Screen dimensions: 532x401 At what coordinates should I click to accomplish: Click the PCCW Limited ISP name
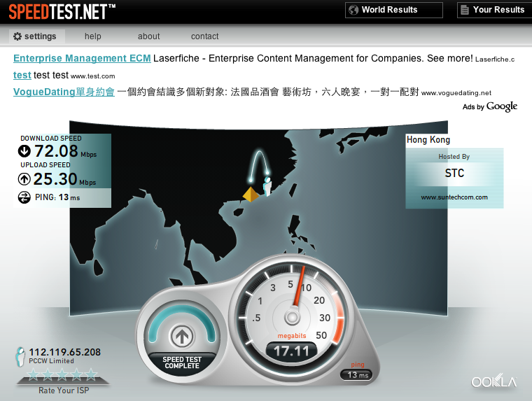[51, 361]
